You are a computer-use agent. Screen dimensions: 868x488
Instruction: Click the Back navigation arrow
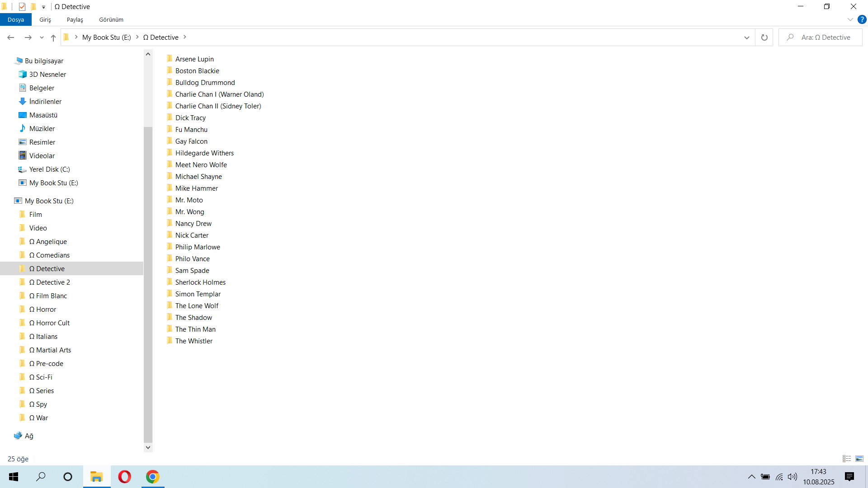11,38
